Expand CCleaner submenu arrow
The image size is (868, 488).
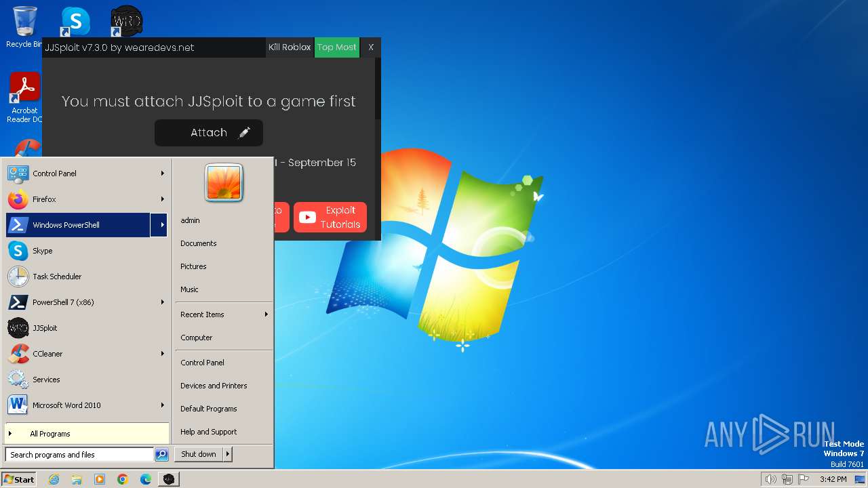click(x=163, y=354)
